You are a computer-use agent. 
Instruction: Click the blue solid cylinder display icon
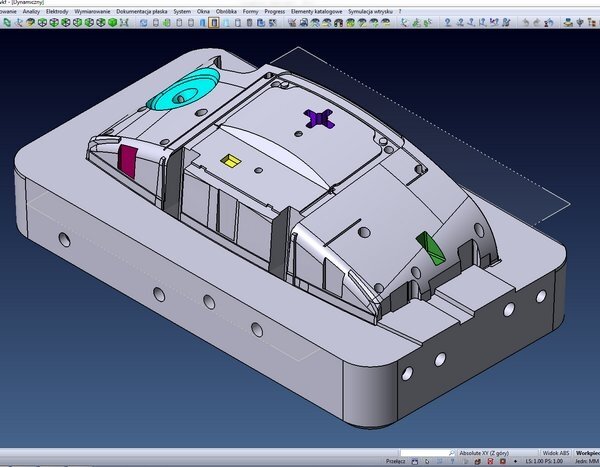(203, 23)
